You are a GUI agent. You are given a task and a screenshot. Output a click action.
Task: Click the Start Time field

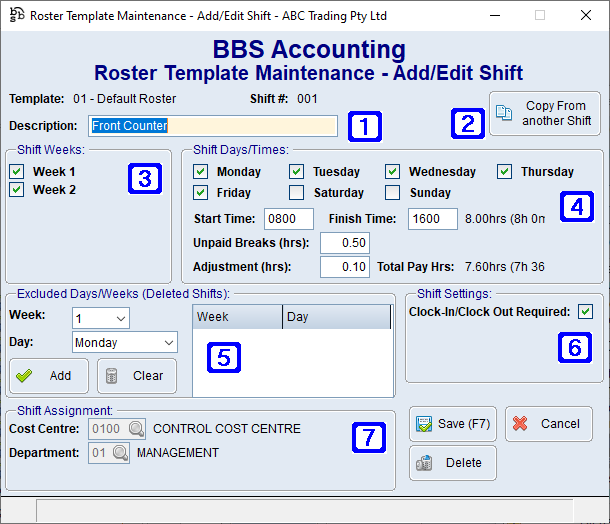(x=288, y=219)
